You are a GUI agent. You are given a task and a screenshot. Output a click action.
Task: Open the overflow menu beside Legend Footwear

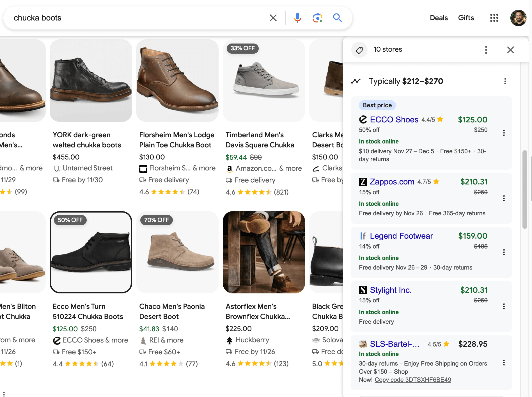pos(504,252)
